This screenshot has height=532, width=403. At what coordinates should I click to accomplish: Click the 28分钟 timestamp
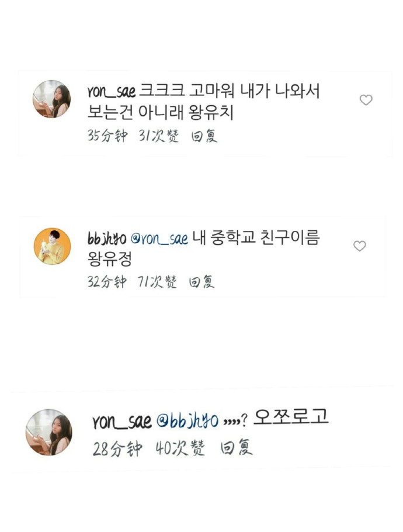pos(117,448)
